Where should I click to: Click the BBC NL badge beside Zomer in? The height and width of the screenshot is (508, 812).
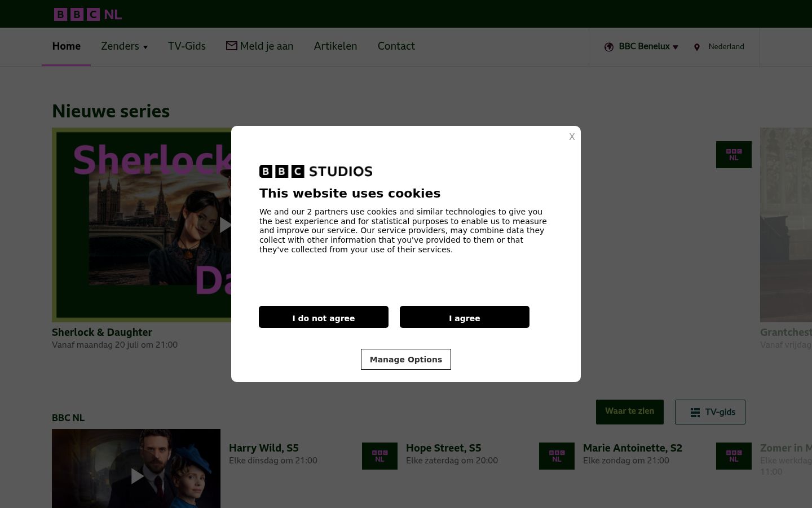pos(734,456)
